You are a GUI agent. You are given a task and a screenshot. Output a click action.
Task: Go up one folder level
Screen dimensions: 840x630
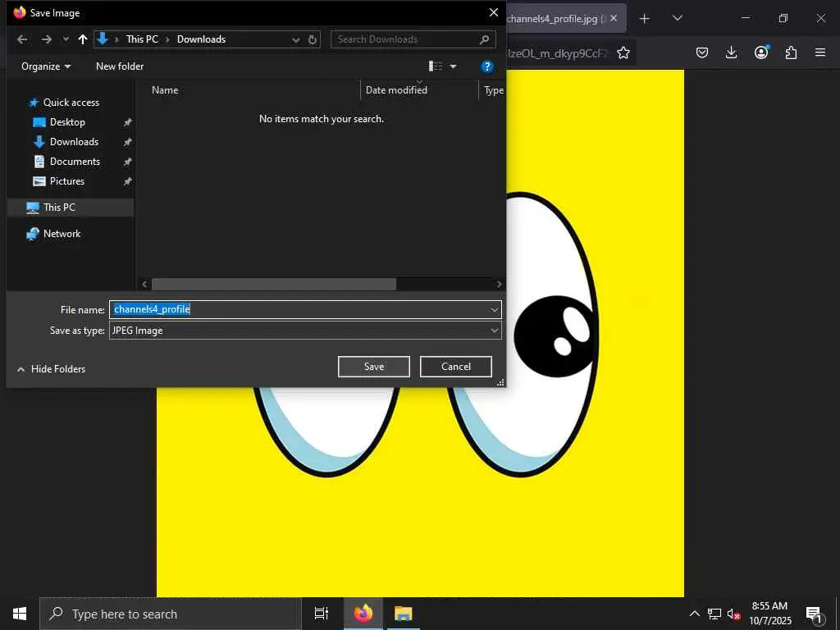tap(83, 39)
